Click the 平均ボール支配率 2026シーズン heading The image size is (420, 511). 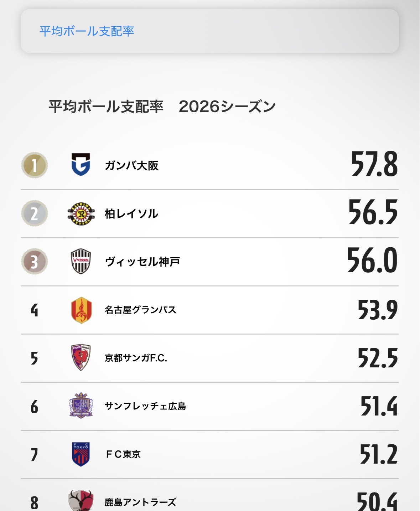(x=162, y=107)
